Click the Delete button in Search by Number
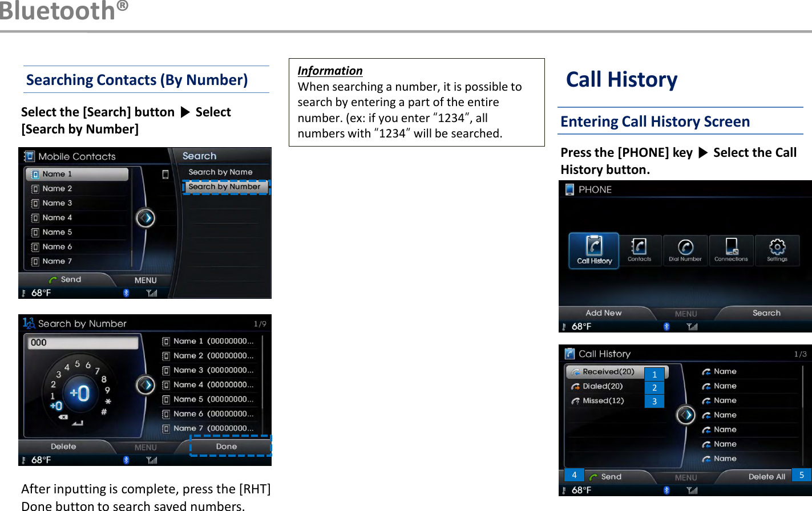 (63, 447)
